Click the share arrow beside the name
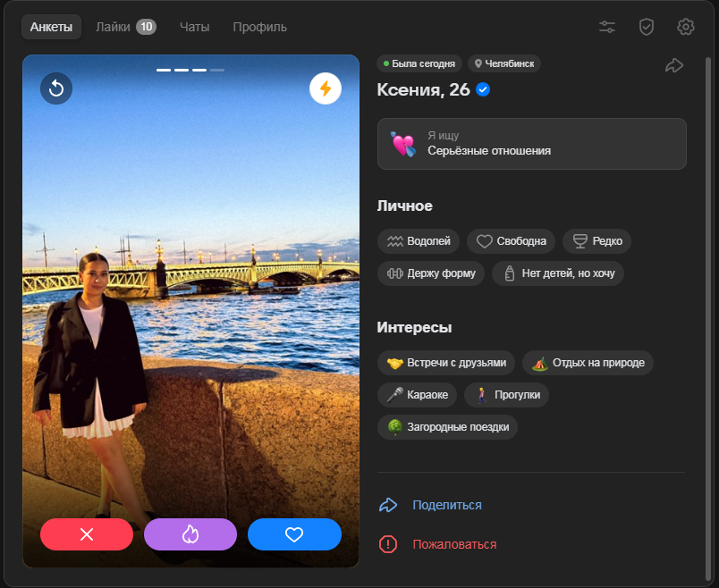Image resolution: width=719 pixels, height=588 pixels. coord(674,65)
